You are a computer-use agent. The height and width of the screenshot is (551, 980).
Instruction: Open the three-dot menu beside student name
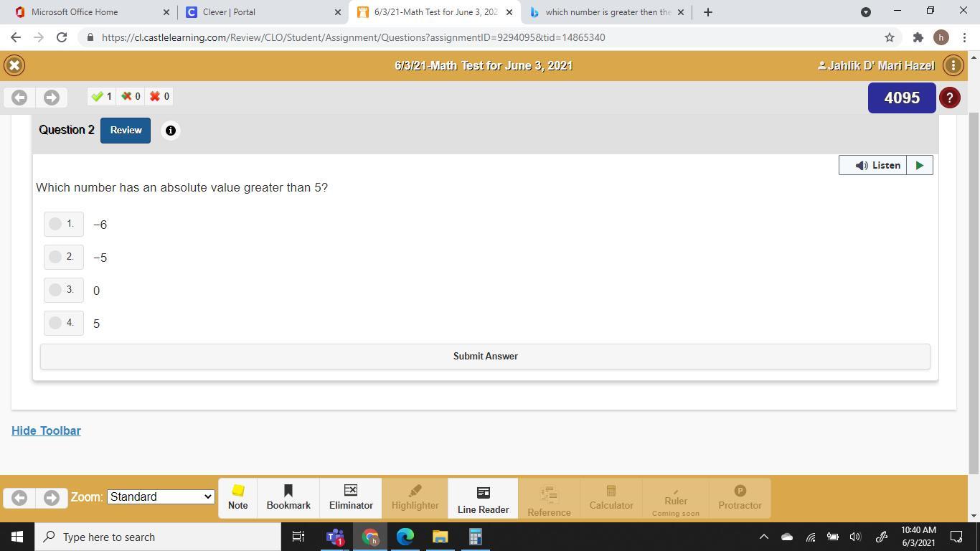coord(953,65)
